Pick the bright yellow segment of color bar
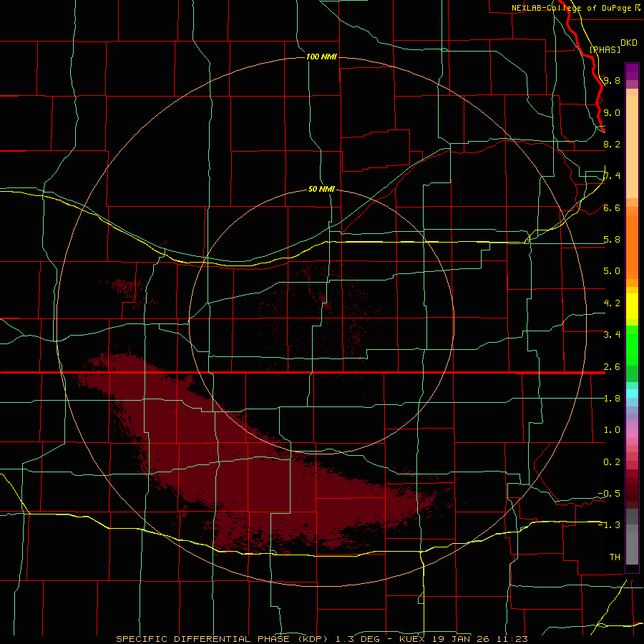The image size is (644, 644). click(x=632, y=306)
